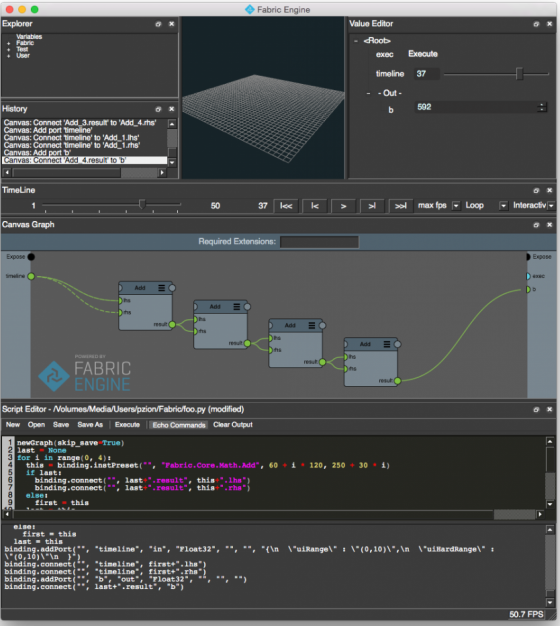Viewport: 560px width, 626px height.
Task: Close the History panel
Action: (x=172, y=109)
